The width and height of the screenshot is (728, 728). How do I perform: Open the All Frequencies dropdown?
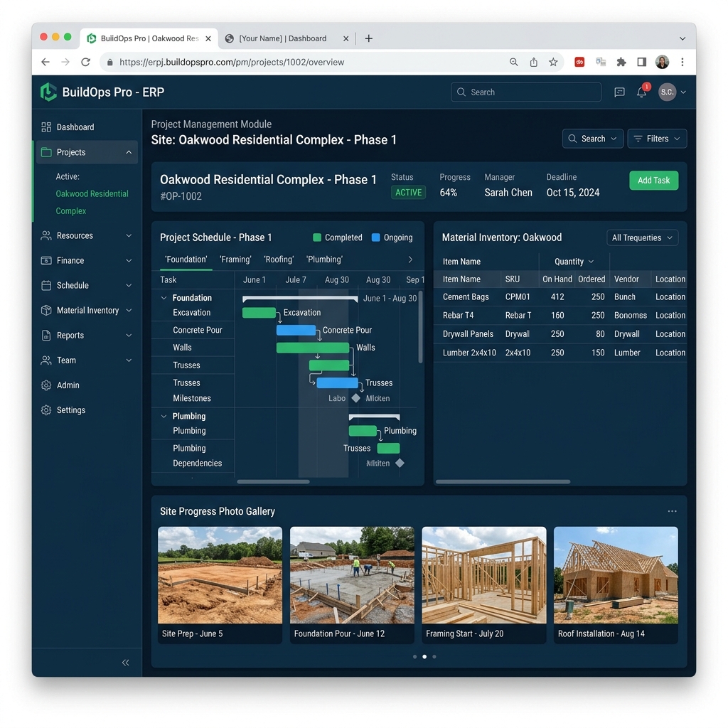pos(642,237)
